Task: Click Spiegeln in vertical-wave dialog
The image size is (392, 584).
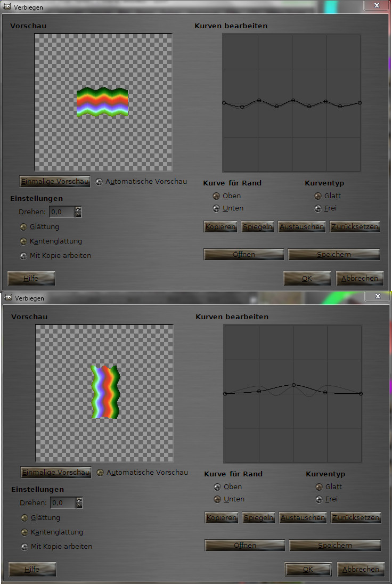Action: point(259,518)
